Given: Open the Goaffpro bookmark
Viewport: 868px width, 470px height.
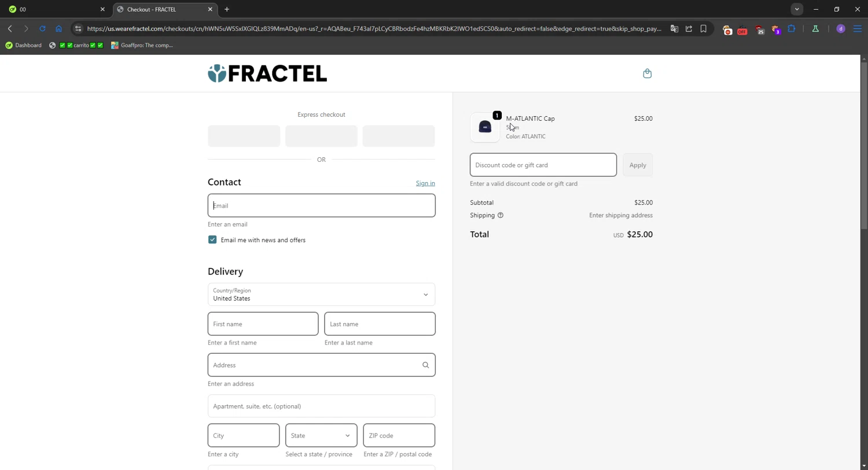Looking at the screenshot, I should point(142,45).
